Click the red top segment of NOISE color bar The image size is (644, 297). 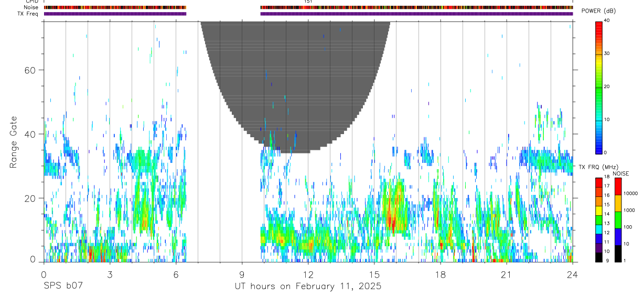617,186
